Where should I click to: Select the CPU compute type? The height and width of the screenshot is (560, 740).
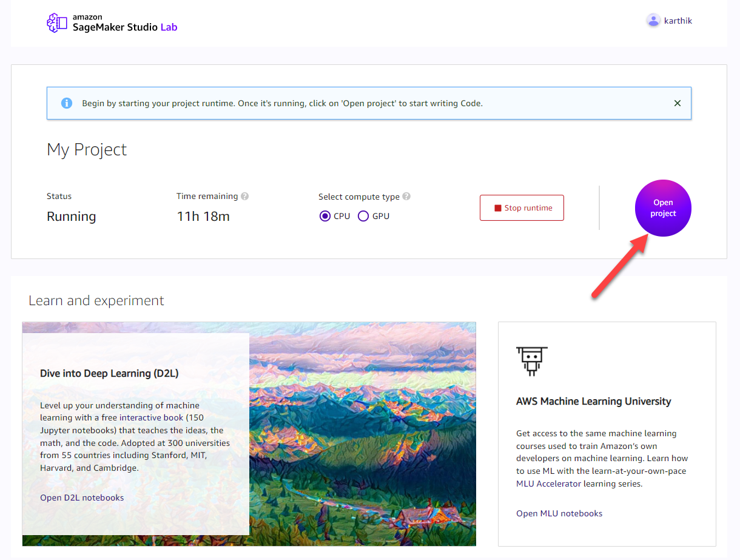click(325, 216)
